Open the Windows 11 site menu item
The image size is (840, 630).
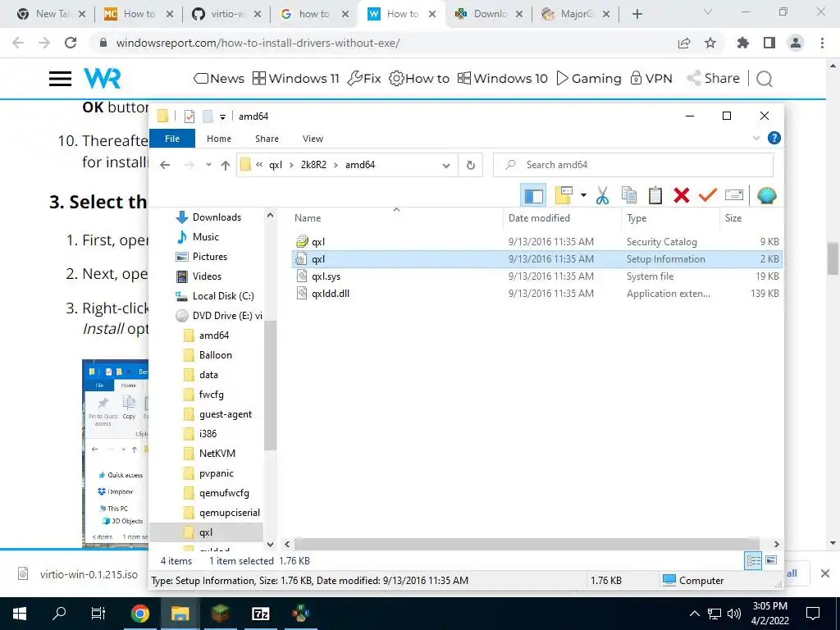pos(295,79)
